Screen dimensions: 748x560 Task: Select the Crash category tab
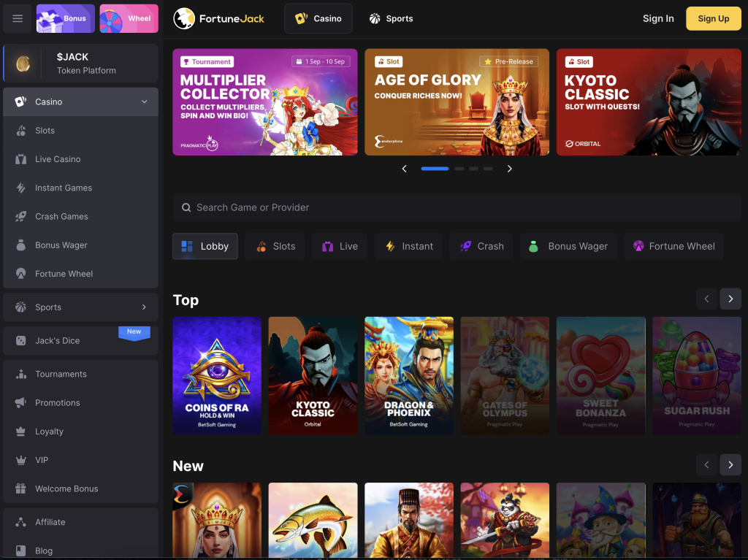pos(481,246)
